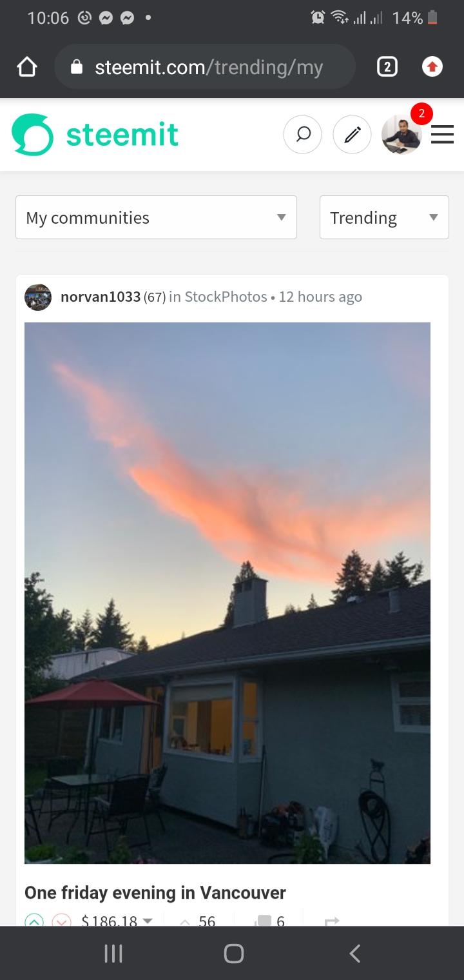Tap the red upload arrow icon
464x980 pixels.
[432, 66]
